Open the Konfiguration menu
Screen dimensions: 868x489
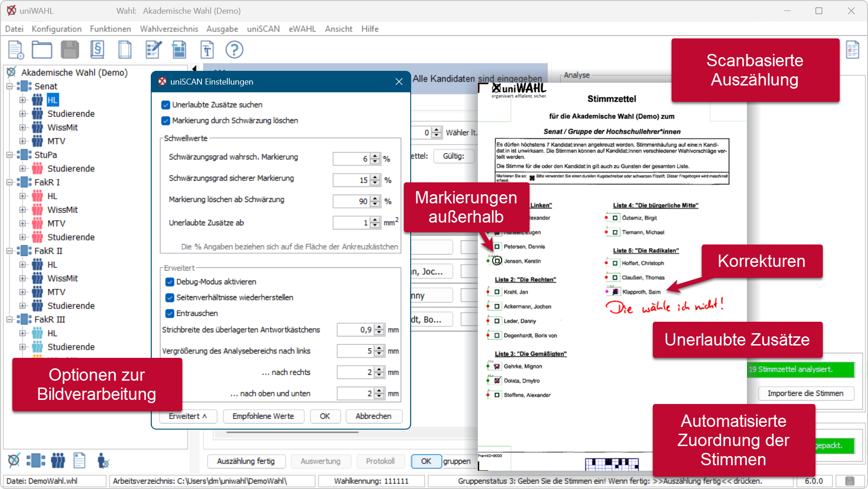[57, 29]
